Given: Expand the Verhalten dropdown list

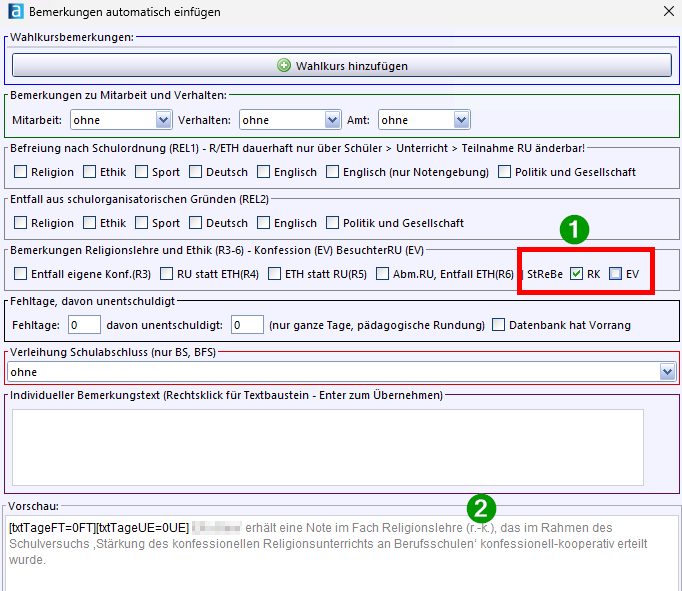Looking at the screenshot, I should point(333,120).
